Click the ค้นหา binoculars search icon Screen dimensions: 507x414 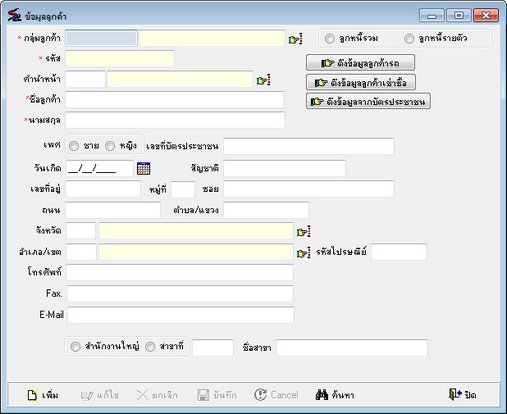click(322, 395)
